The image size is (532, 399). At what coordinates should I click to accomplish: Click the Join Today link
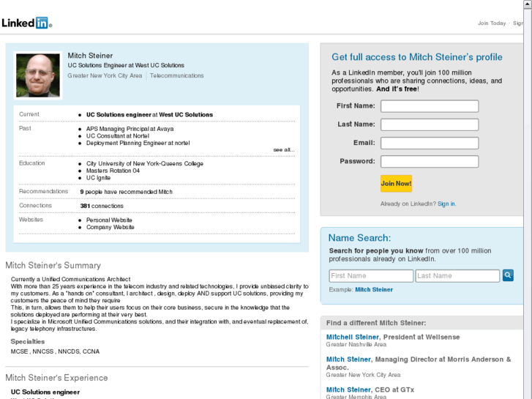(x=492, y=23)
